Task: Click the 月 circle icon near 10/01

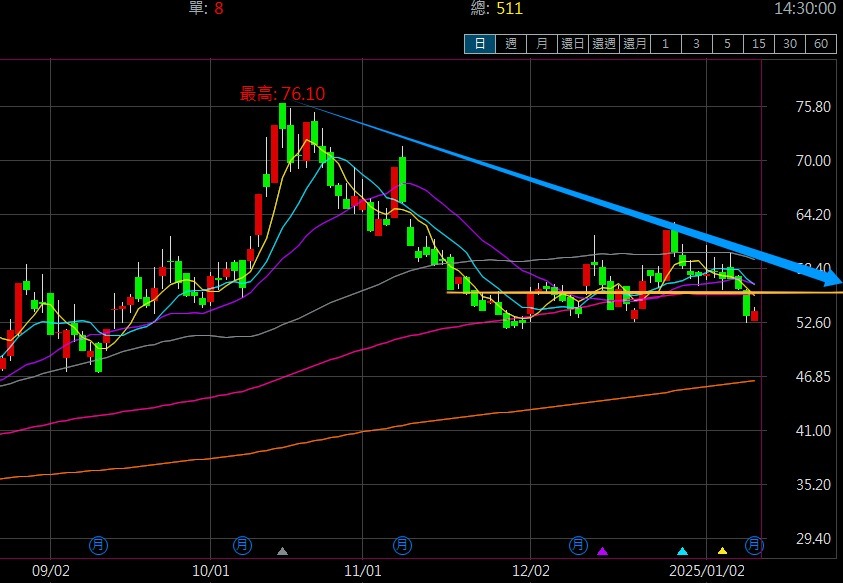Action: pos(242,545)
